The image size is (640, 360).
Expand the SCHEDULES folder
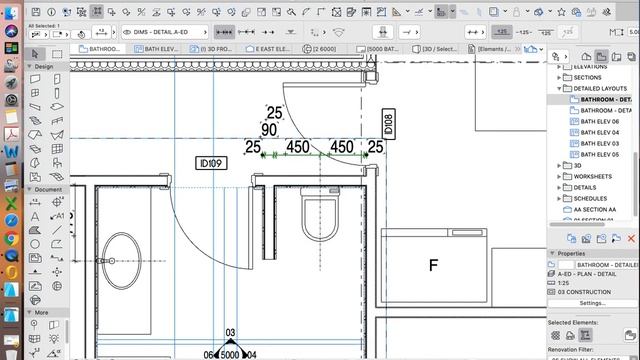point(559,198)
